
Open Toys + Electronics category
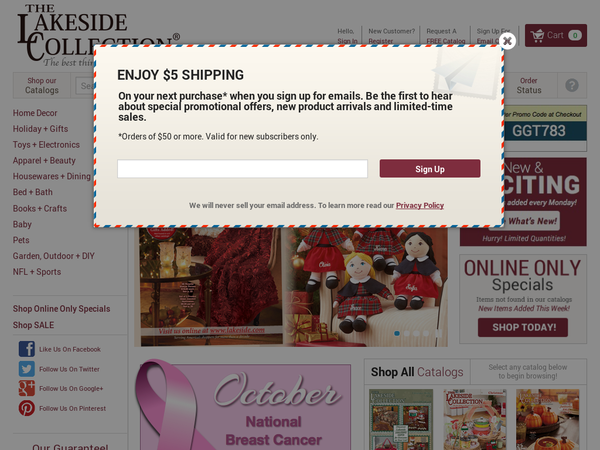pyautogui.click(x=46, y=145)
